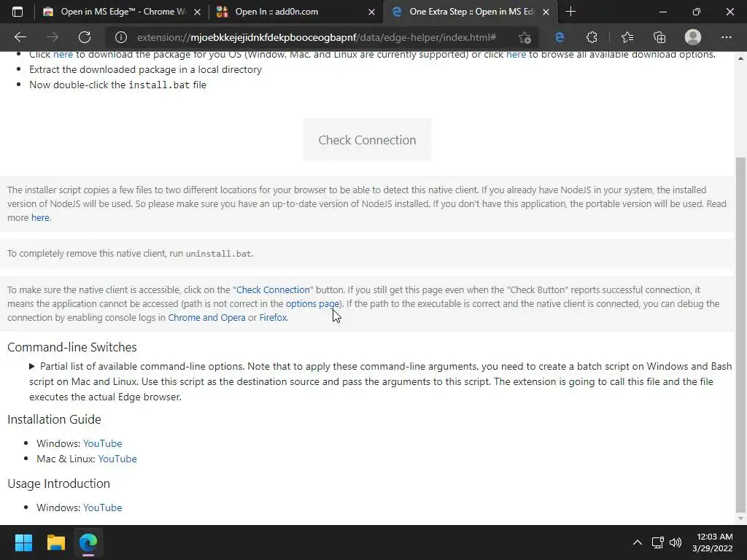Close the One Extra Step tab

coord(546,12)
